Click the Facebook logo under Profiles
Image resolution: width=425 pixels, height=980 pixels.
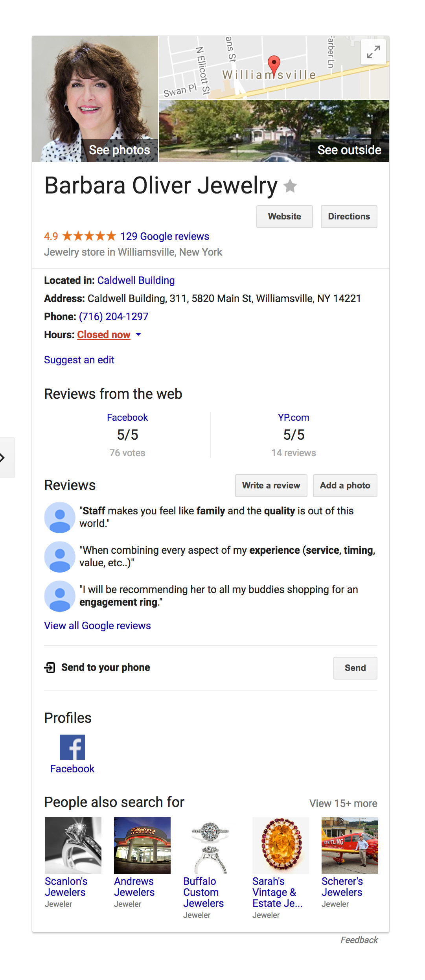(72, 747)
